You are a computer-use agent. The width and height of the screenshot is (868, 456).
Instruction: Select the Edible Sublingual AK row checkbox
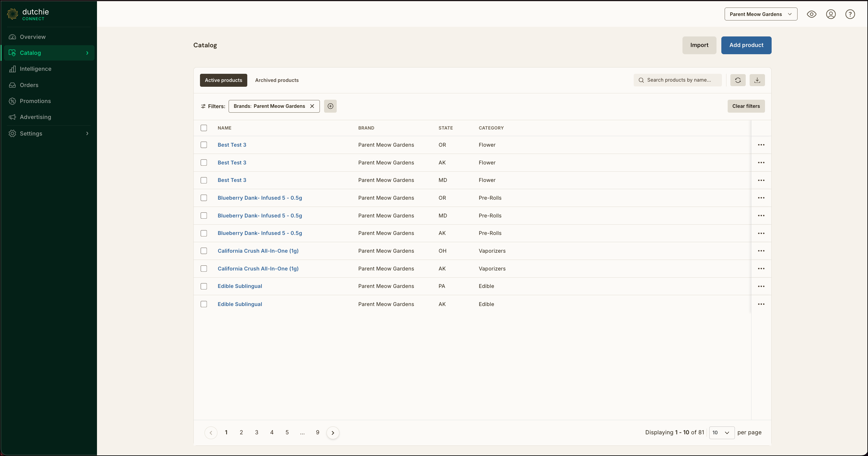tap(204, 304)
